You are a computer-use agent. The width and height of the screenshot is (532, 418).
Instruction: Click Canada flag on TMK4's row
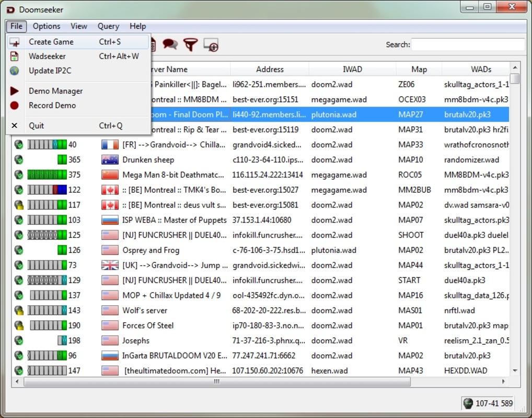(x=110, y=190)
